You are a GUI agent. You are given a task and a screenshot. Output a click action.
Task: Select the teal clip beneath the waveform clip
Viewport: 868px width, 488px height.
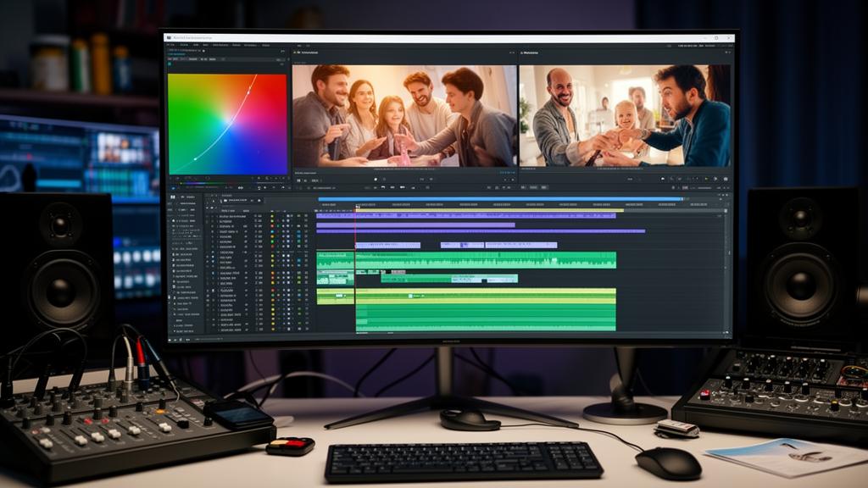pyautogui.click(x=449, y=279)
